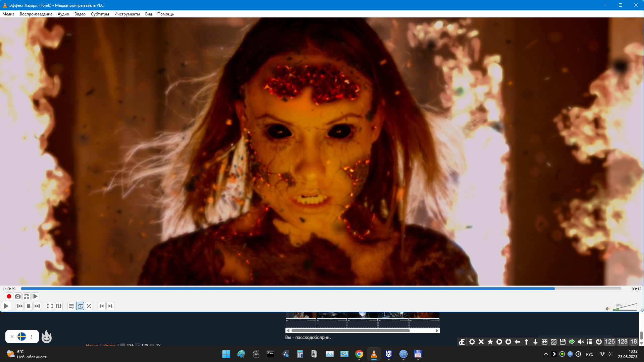Click the Swedish flag icon

(x=22, y=337)
